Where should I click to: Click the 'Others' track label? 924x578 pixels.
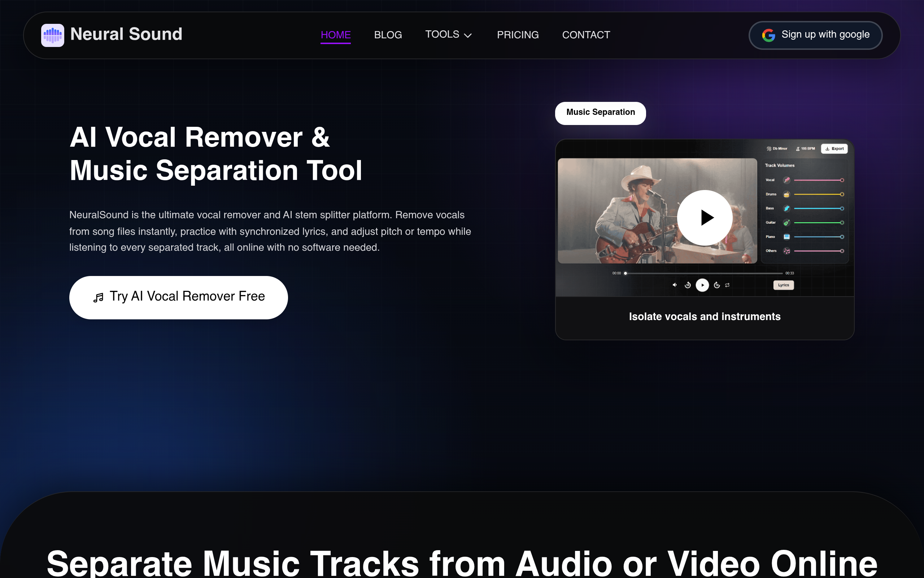tap(771, 251)
